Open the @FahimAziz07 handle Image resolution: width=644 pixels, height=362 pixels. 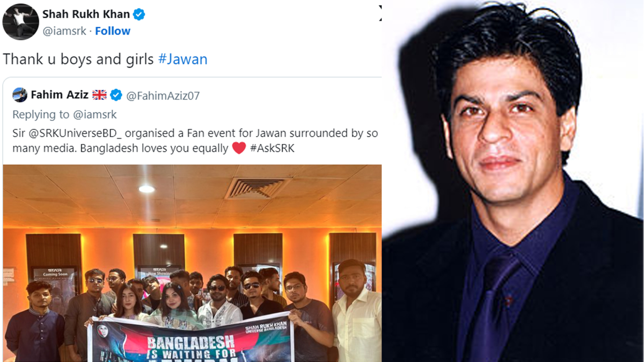coord(163,96)
